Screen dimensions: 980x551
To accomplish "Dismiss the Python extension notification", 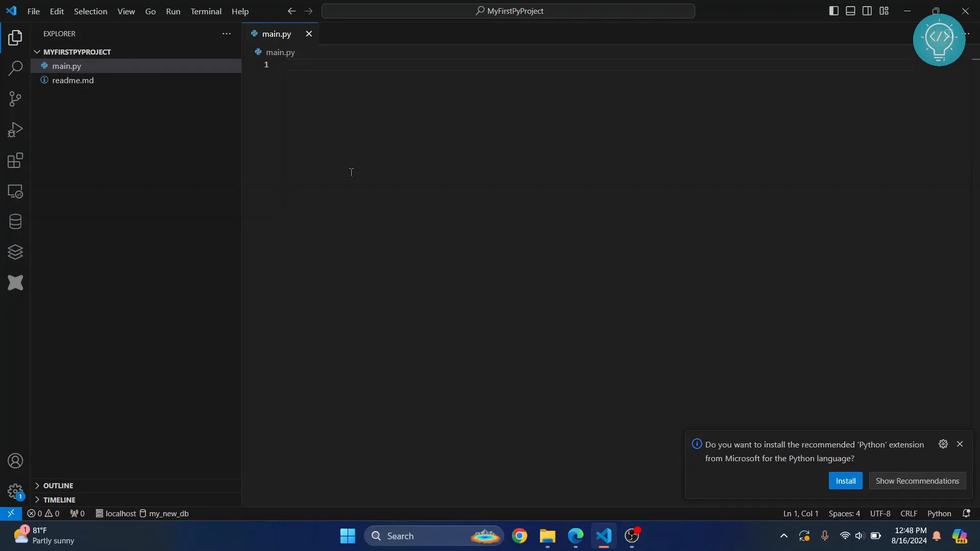I will 960,443.
